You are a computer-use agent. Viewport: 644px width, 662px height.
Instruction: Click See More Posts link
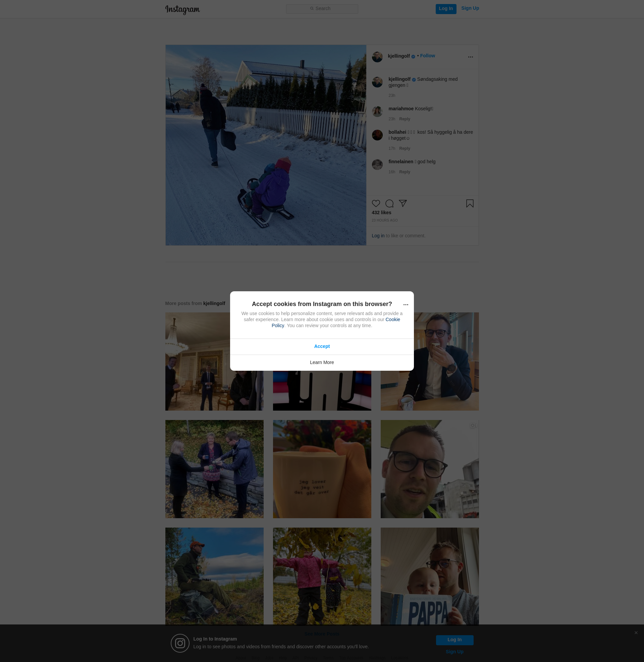point(322,634)
